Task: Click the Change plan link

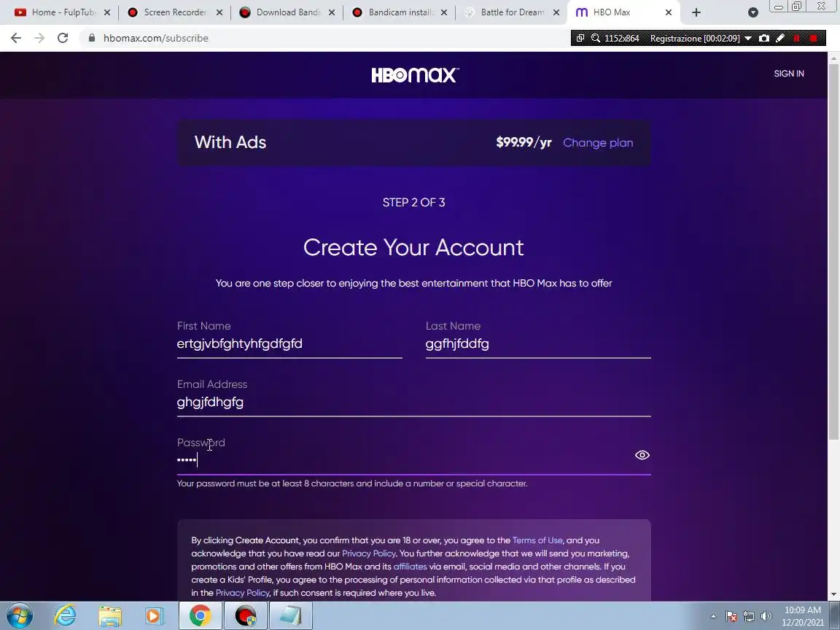Action: click(598, 143)
